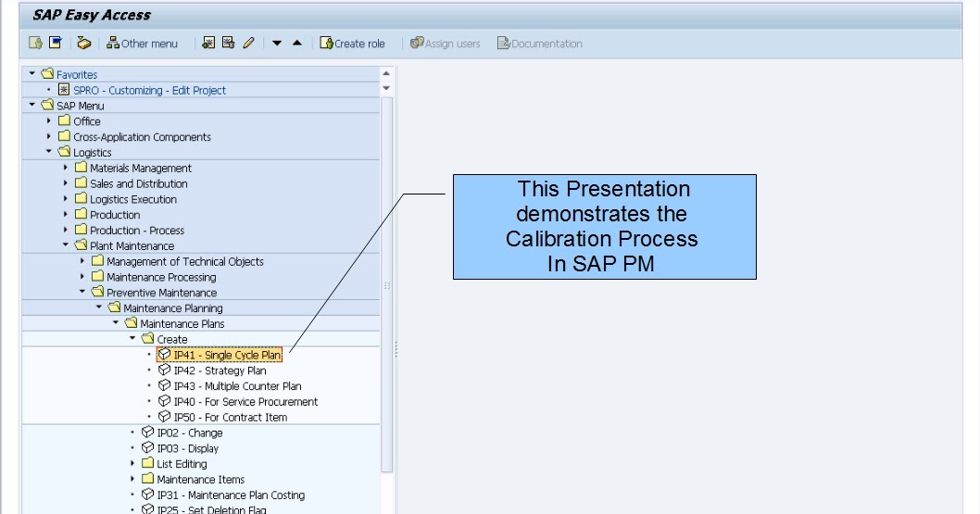
Task: Click the IP41 transaction cube icon
Action: (x=164, y=354)
